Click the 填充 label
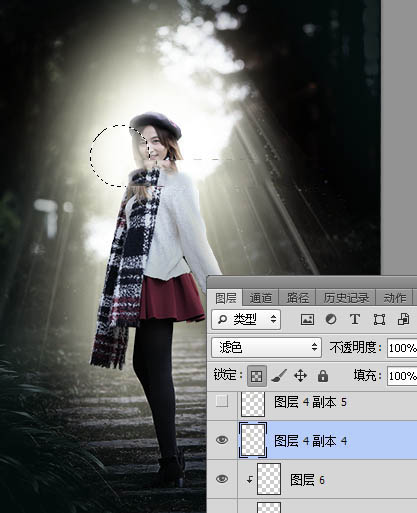This screenshot has height=513, width=417. tap(367, 376)
